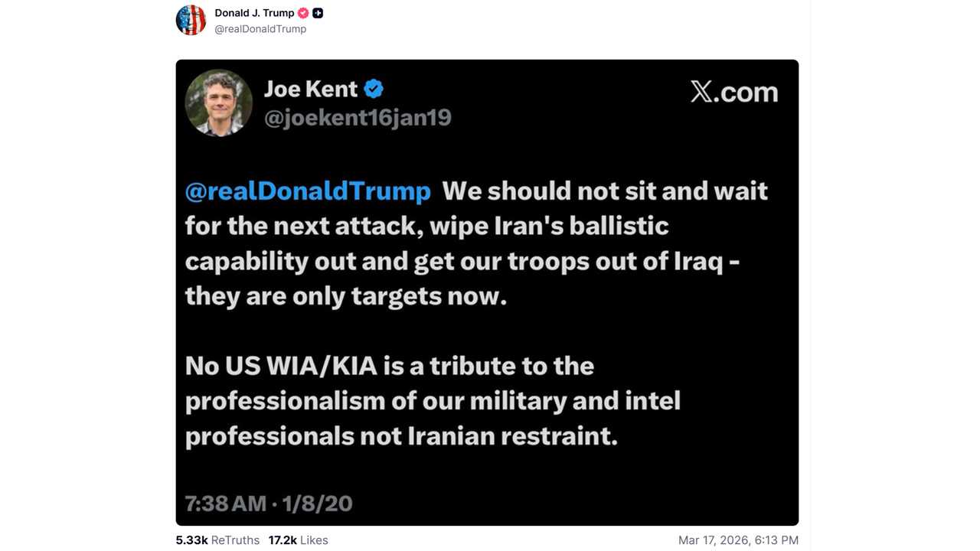Click the flag-themed profile avatar of the poster

coord(191,21)
